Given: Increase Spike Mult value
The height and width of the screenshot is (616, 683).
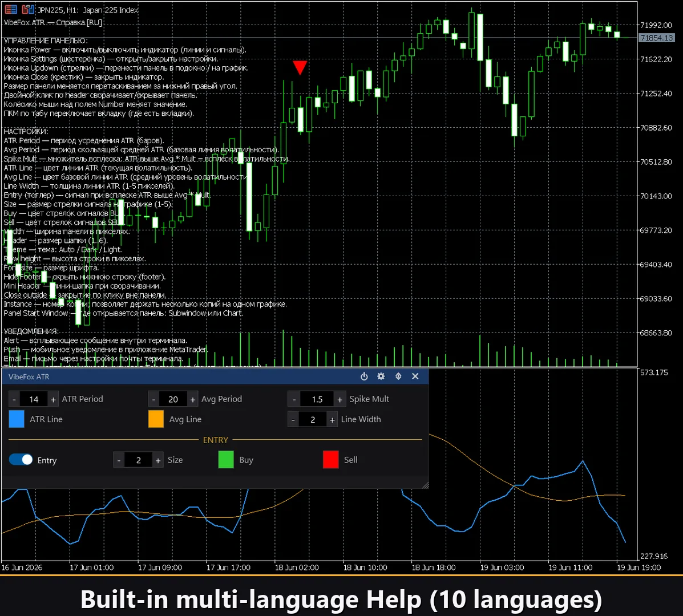Looking at the screenshot, I should 340,399.
